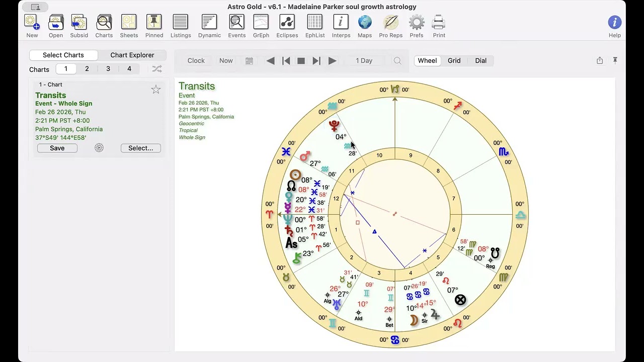
Task: Click the As ascendant label
Action: pyautogui.click(x=291, y=244)
